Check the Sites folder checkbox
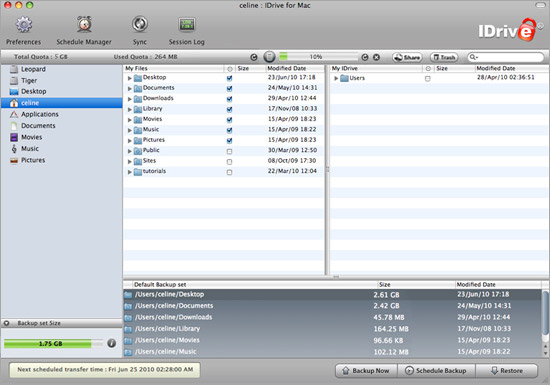The image size is (550, 385). click(x=229, y=162)
